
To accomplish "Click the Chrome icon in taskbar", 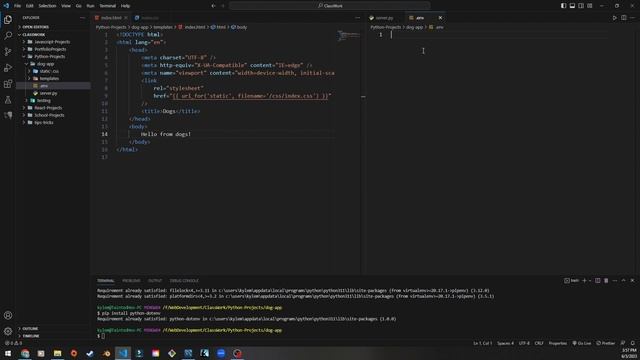I will point(25,353).
